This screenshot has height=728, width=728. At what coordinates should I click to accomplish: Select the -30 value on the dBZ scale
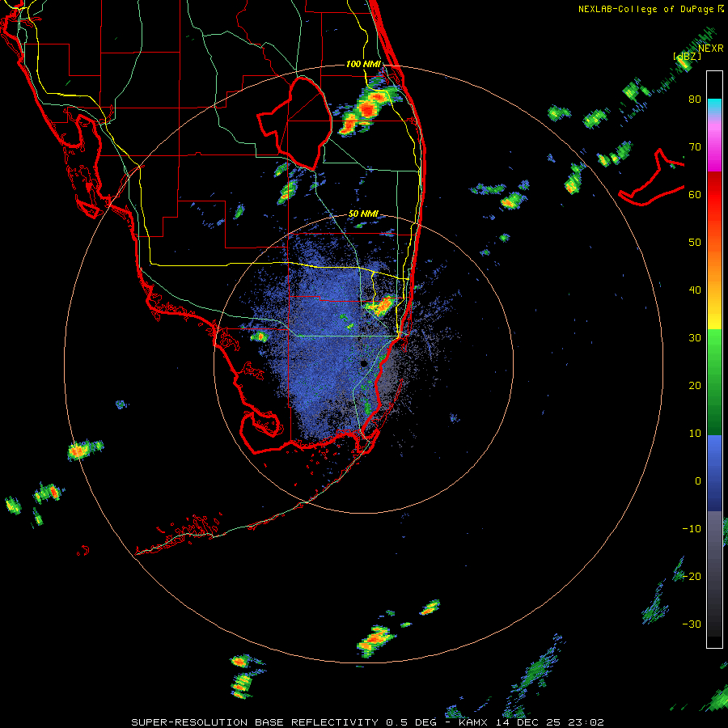click(x=692, y=624)
